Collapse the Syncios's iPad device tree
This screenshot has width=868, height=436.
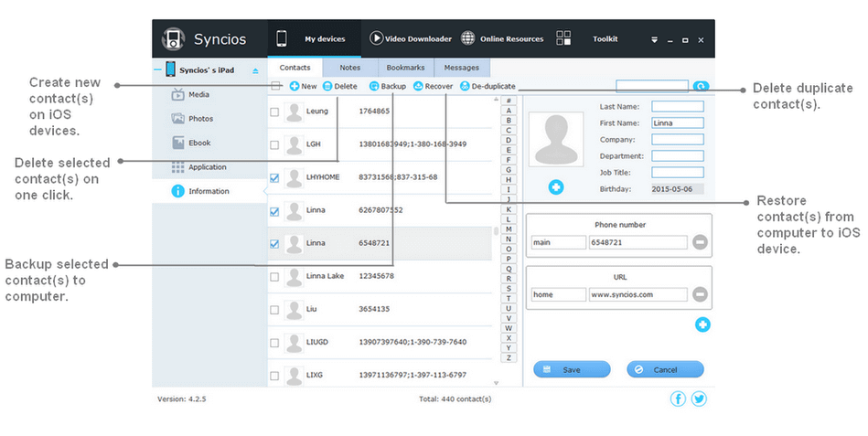(x=157, y=70)
